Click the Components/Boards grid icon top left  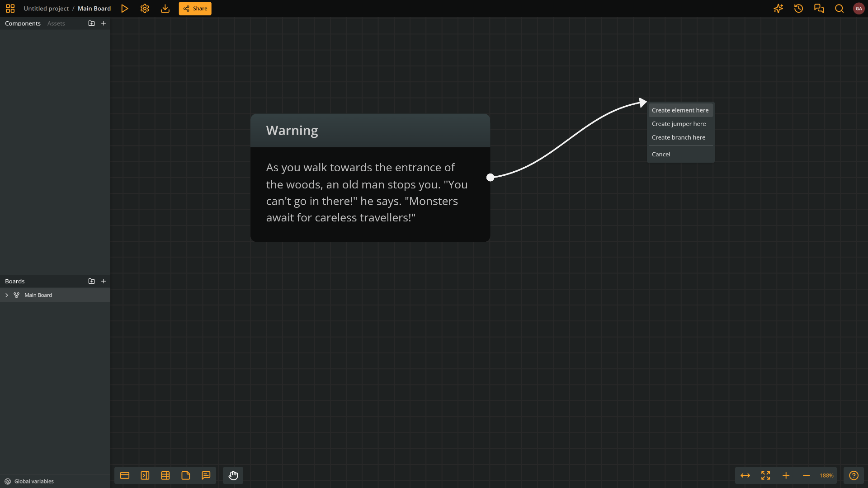pyautogui.click(x=9, y=8)
